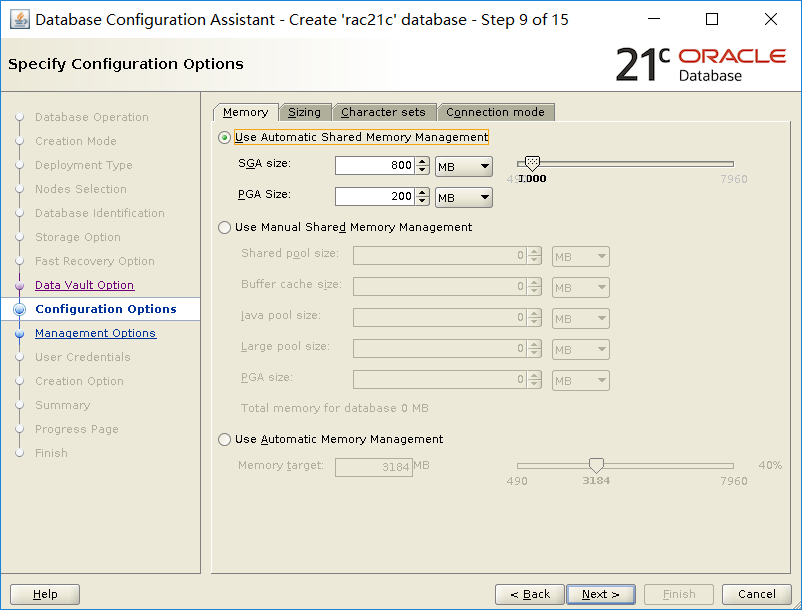Minimize the Database Configuration Assistant window
Image resolution: width=802 pixels, height=610 pixels.
[654, 19]
